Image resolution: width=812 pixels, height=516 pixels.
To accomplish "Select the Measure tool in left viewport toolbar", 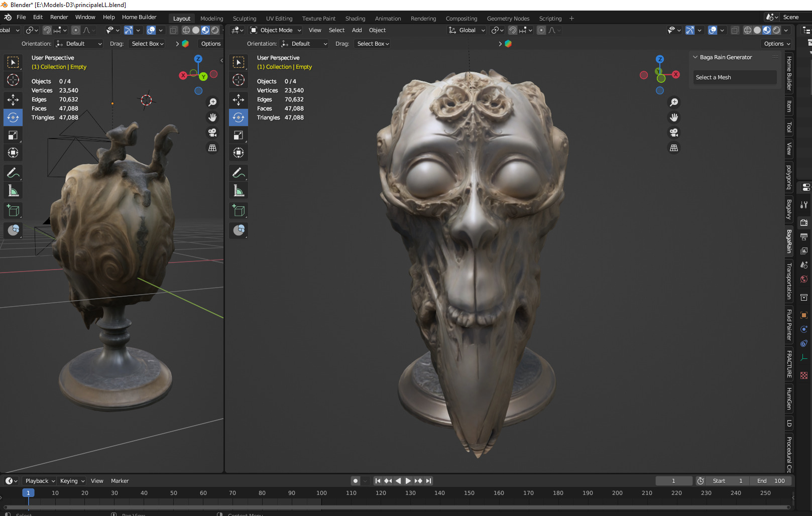I will click(x=13, y=191).
